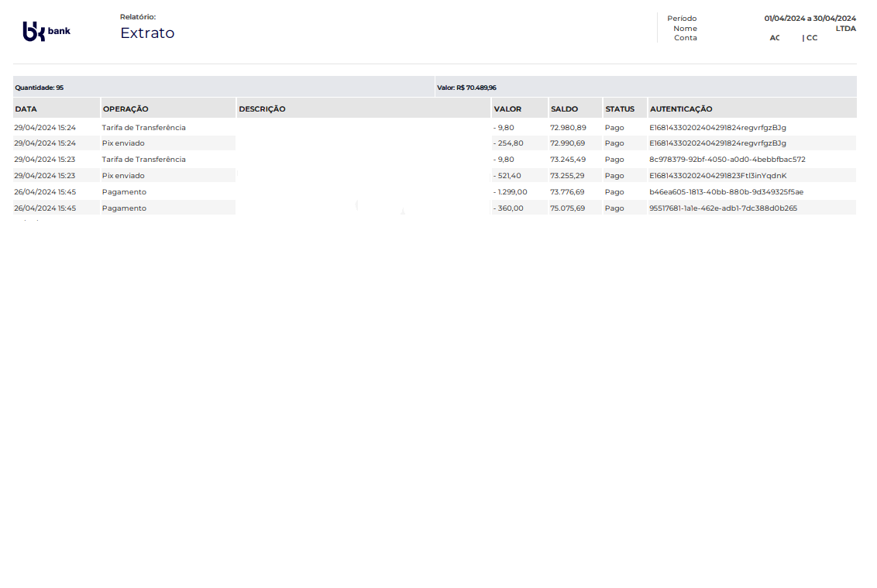Click Pix enviado in the -254,80 row
This screenshot has height=588, width=877.
click(x=123, y=143)
